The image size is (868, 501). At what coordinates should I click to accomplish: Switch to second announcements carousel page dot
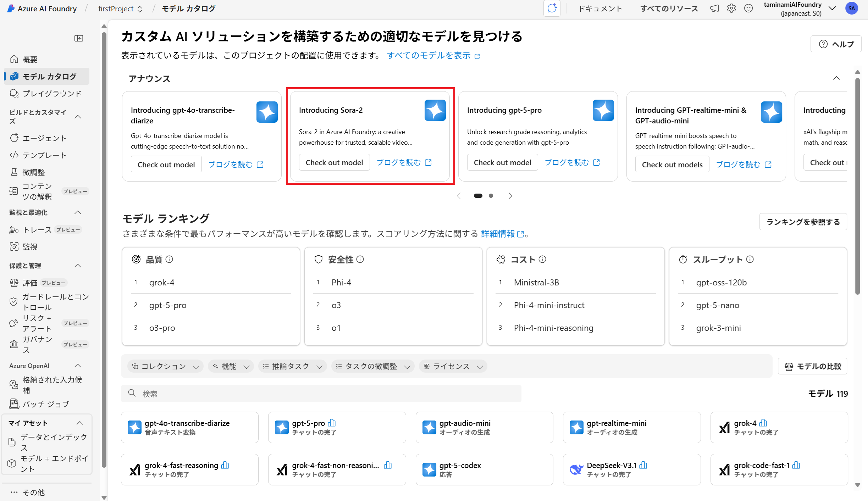[491, 196]
